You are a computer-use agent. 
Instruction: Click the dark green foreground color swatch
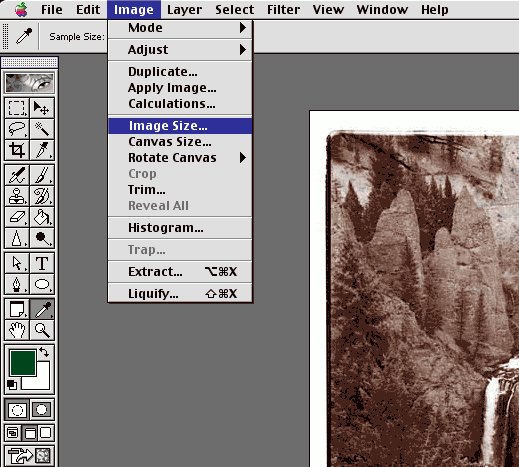[23, 363]
